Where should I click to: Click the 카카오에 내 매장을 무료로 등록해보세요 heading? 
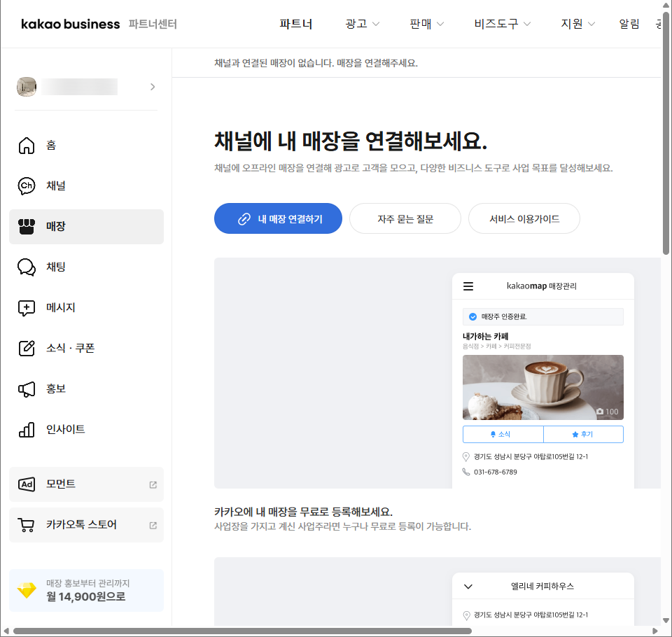click(x=303, y=512)
